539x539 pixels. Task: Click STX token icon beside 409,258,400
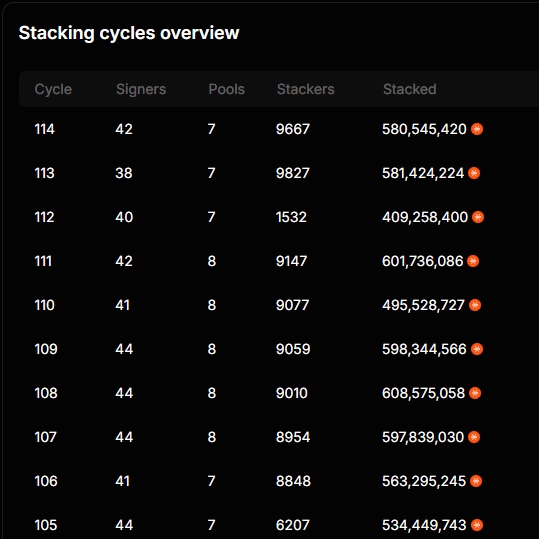[x=478, y=217]
